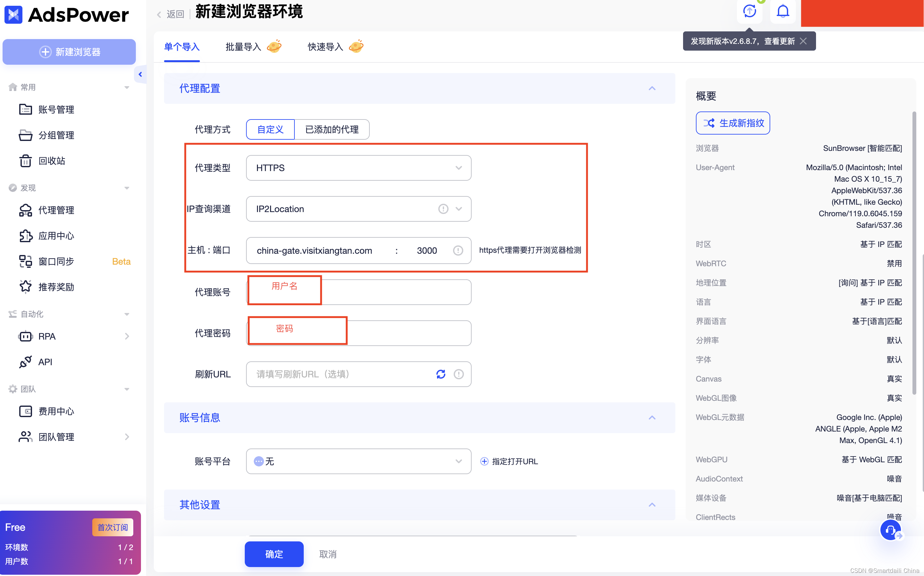Click the 确定 confirm button
Screen dimensions: 924x576
(274, 554)
